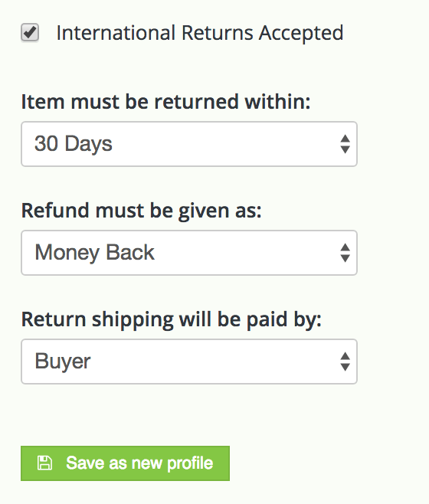The height and width of the screenshot is (504, 429).
Task: Click the up arrow in the 30 Days field
Action: (345, 139)
